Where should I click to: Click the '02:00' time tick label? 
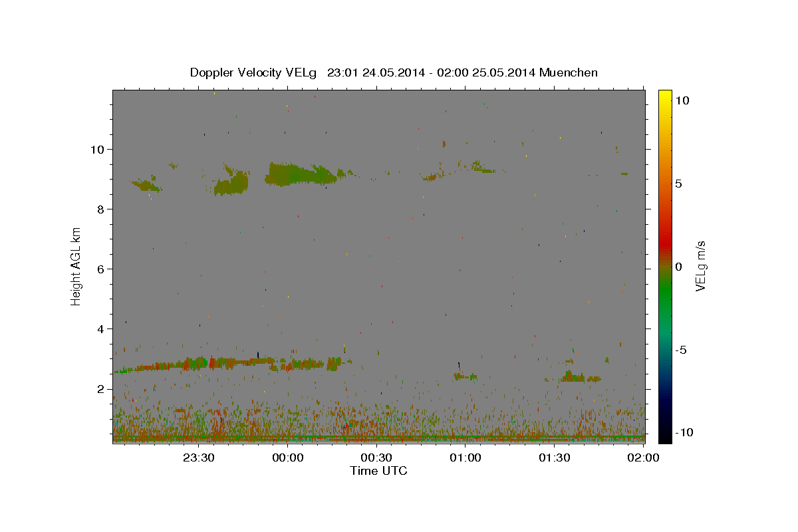coord(643,458)
